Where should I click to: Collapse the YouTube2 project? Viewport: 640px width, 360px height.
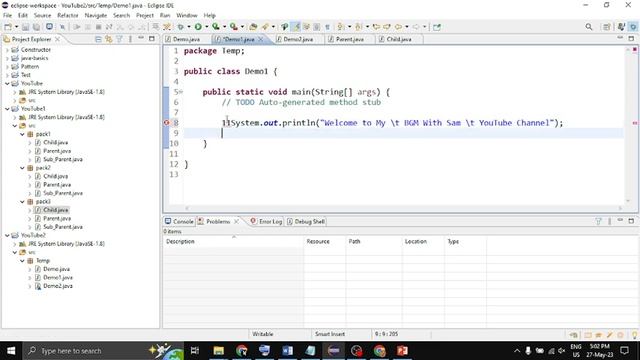[7, 236]
